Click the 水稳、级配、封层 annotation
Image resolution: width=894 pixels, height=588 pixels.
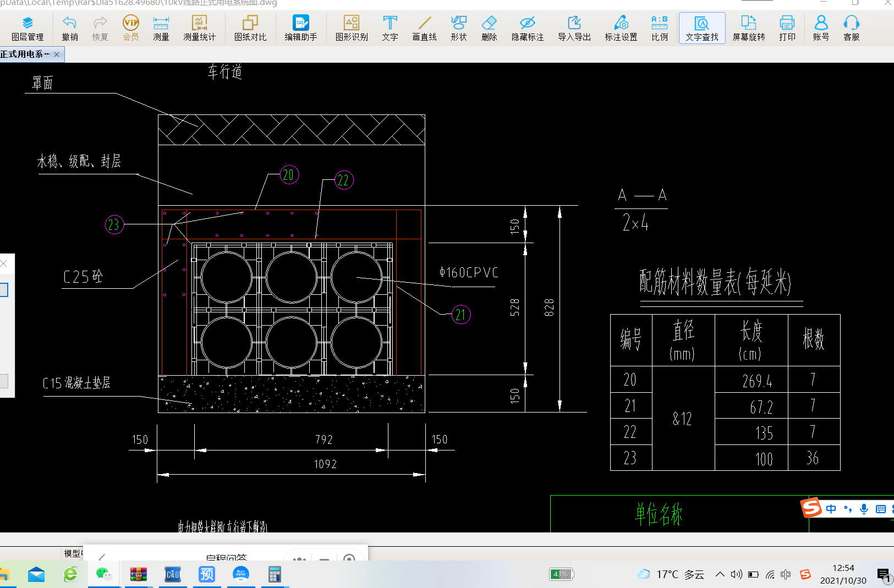click(x=79, y=161)
